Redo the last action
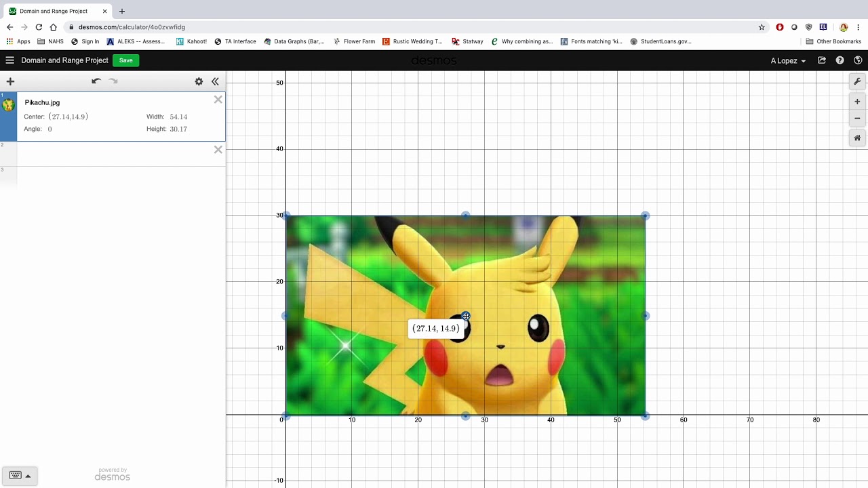The image size is (868, 488). [x=113, y=81]
